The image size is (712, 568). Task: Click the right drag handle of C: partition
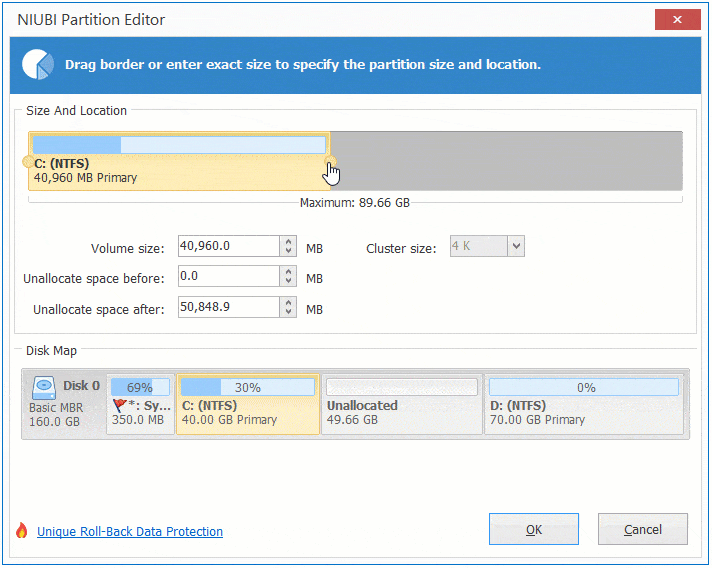click(x=331, y=162)
